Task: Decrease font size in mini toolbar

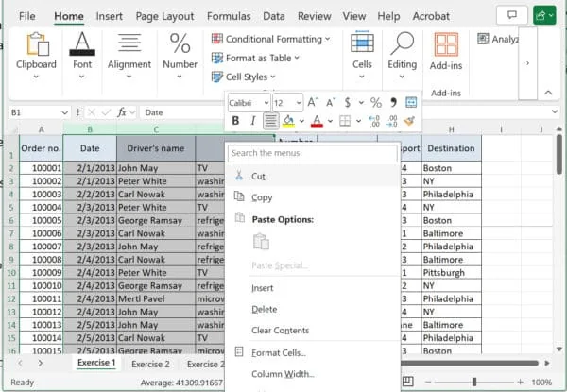Action: click(331, 103)
